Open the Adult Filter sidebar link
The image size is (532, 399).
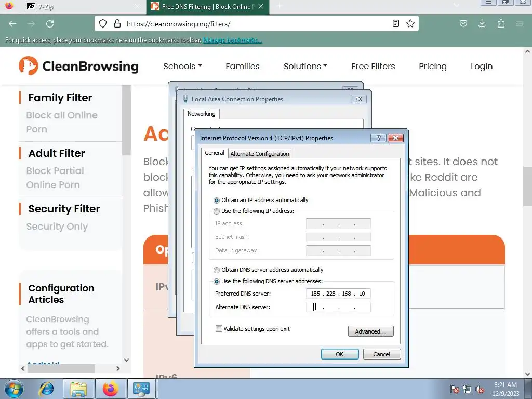(x=57, y=153)
